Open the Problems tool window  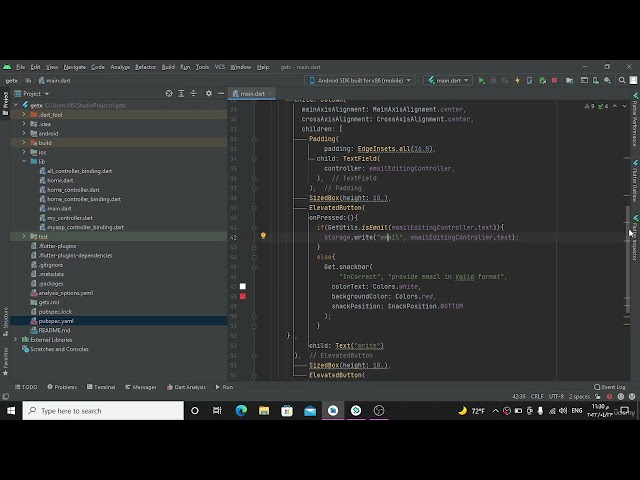(x=62, y=387)
